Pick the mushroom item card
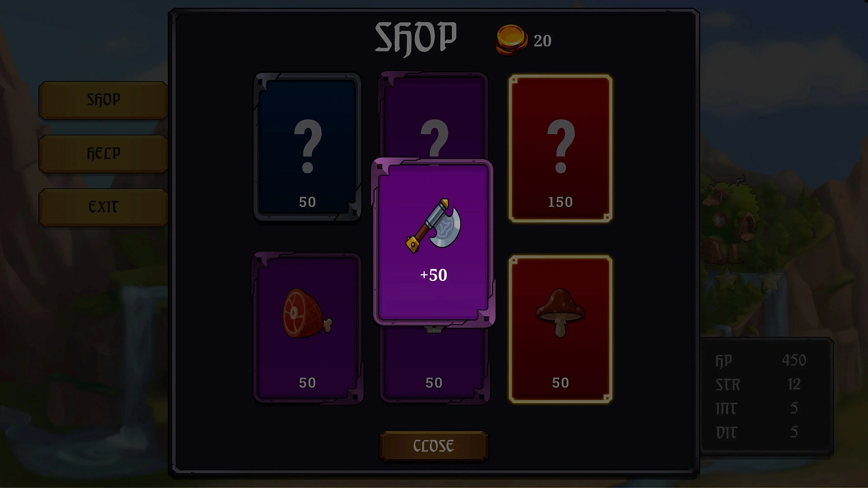The height and width of the screenshot is (488, 868). 560,328
